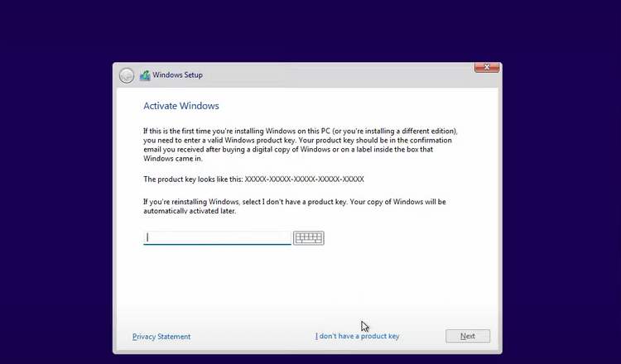This screenshot has width=621, height=364.
Task: Click the Activate Windows heading
Action: 181,106
